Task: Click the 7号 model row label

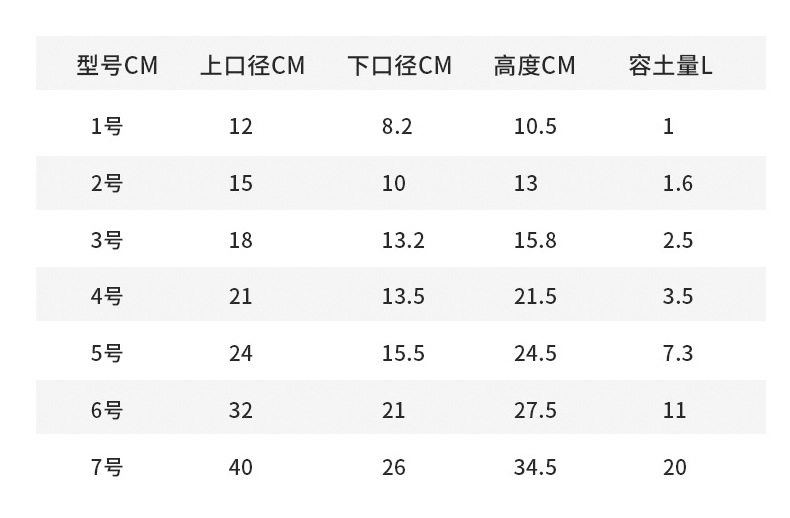Action: pos(106,467)
